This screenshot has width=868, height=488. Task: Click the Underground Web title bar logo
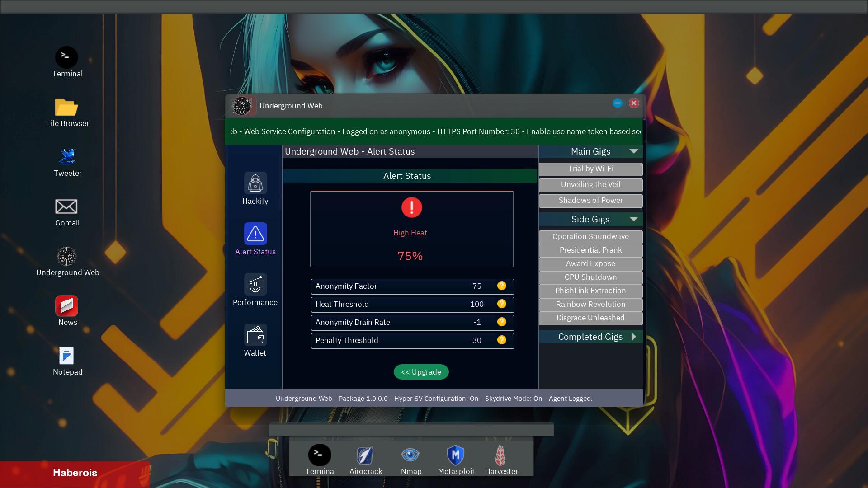coord(242,106)
